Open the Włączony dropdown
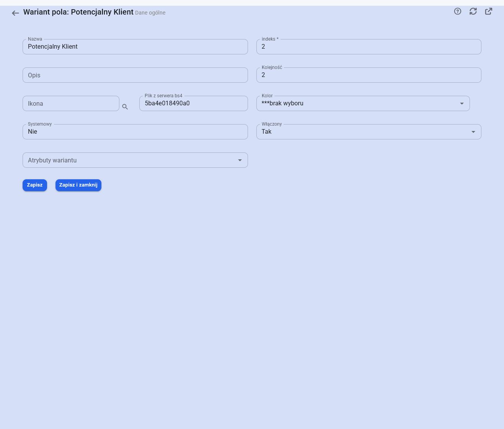Image resolution: width=504 pixels, height=429 pixels. [369, 132]
